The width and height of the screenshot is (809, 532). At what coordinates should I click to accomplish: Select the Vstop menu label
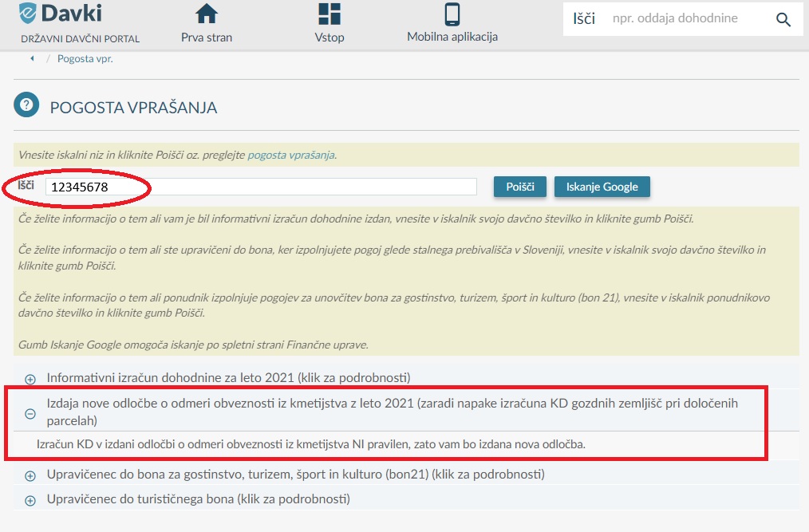tap(330, 37)
